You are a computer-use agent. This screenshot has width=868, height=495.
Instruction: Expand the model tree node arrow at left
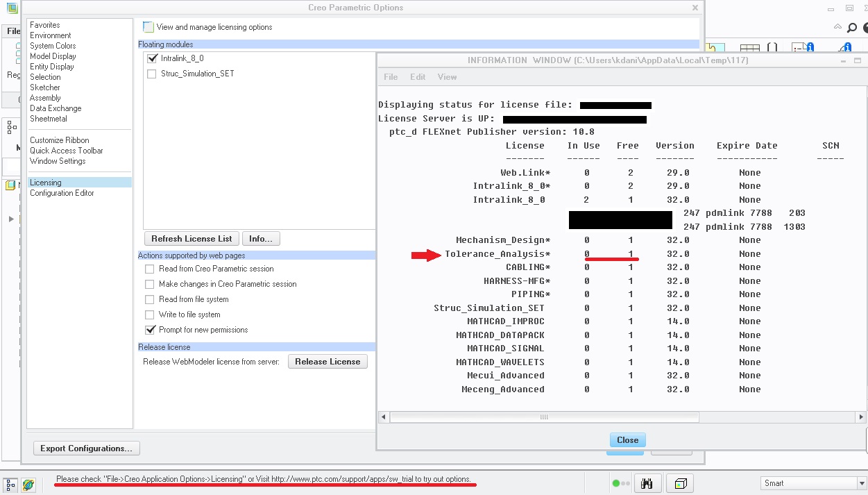pyautogui.click(x=11, y=219)
